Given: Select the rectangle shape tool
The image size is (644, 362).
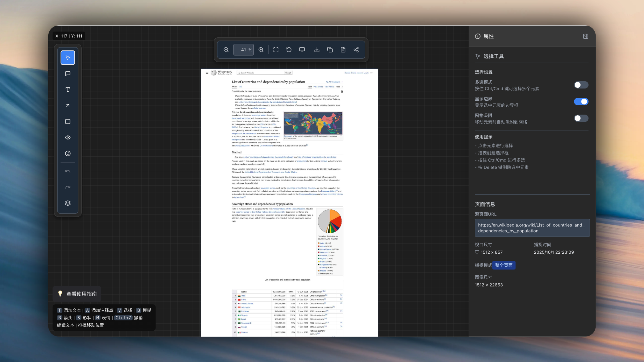Looking at the screenshot, I should [x=68, y=122].
